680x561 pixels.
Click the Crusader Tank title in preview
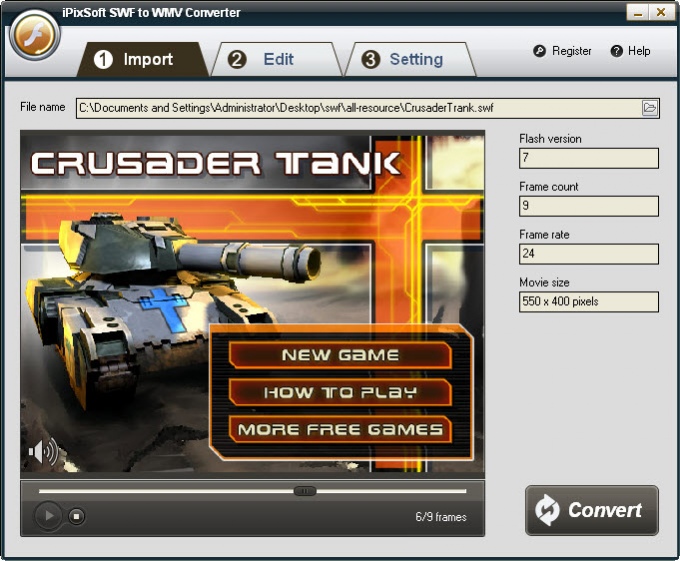[216, 163]
